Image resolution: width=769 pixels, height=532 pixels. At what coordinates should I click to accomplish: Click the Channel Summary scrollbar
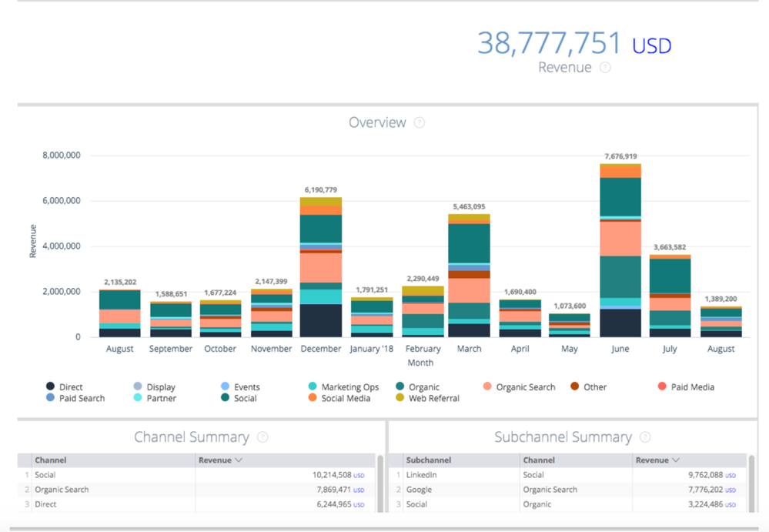coord(379,483)
